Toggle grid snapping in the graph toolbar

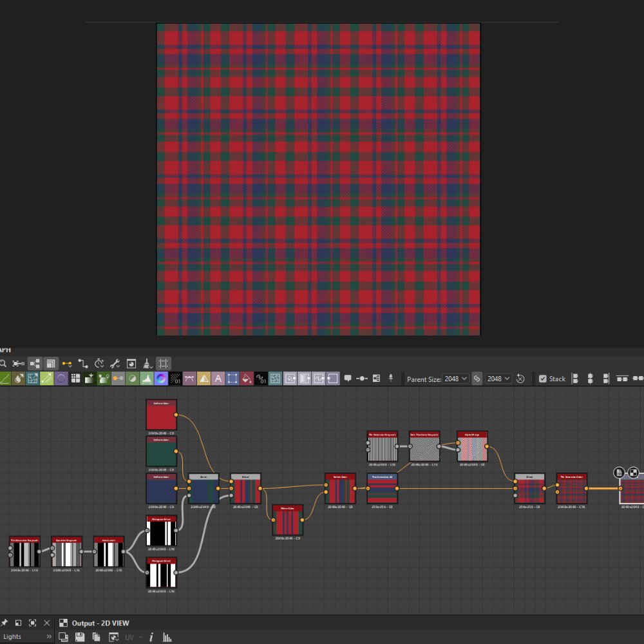tap(163, 362)
